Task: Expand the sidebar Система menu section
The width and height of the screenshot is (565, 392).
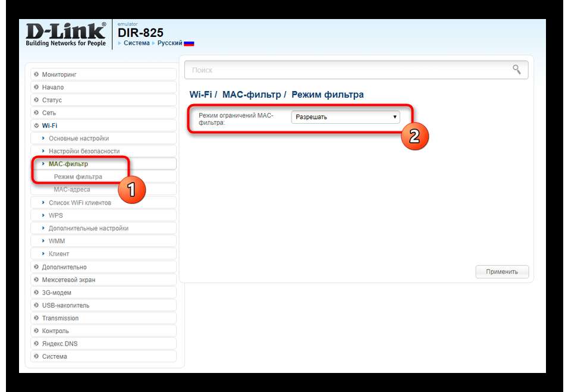Action: (103, 356)
